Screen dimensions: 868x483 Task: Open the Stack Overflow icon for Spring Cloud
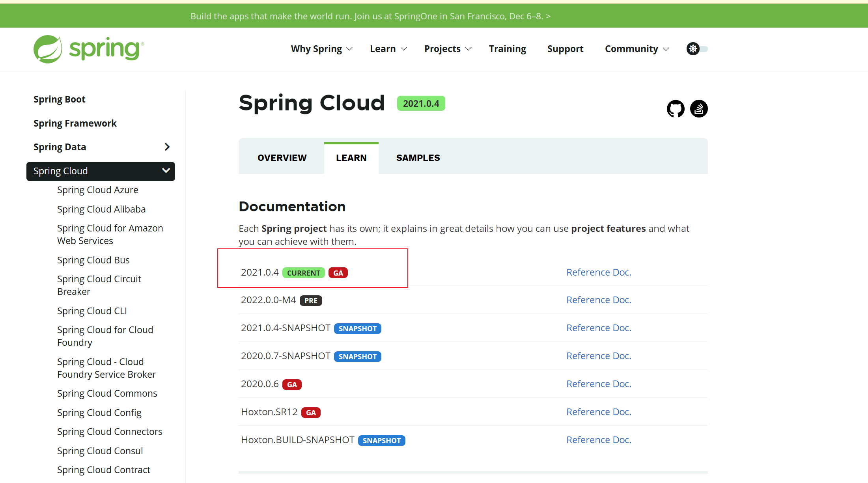699,109
